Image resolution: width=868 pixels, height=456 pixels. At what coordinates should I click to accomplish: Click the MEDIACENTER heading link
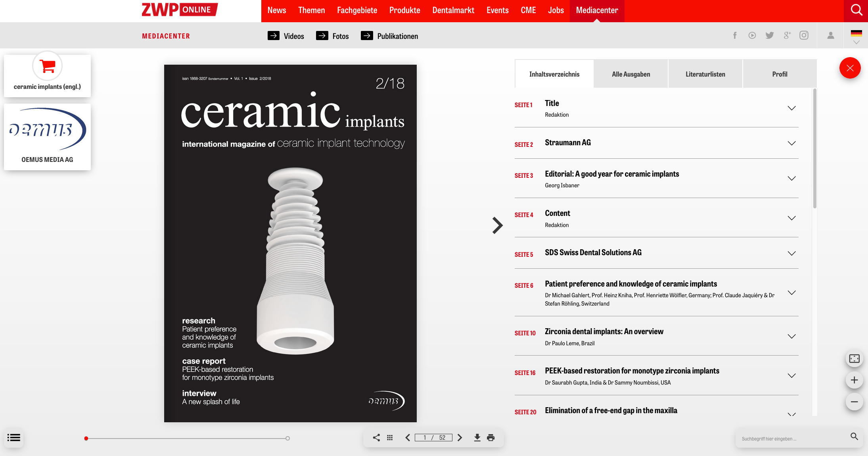(x=166, y=36)
